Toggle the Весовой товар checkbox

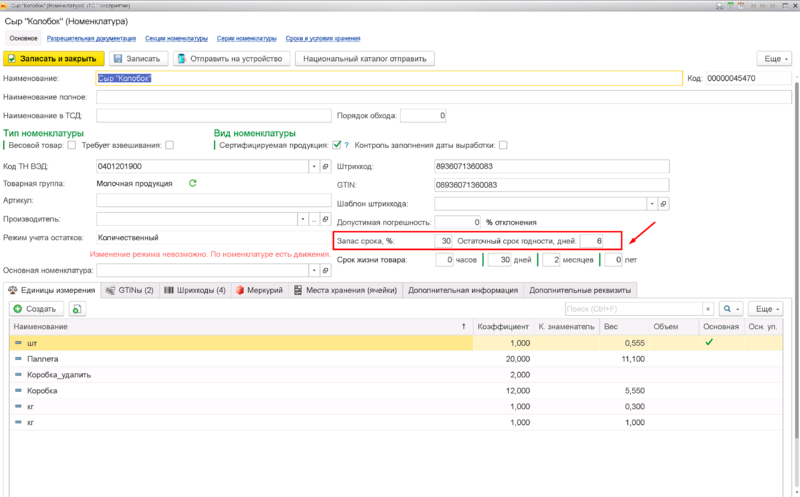pyautogui.click(x=72, y=145)
